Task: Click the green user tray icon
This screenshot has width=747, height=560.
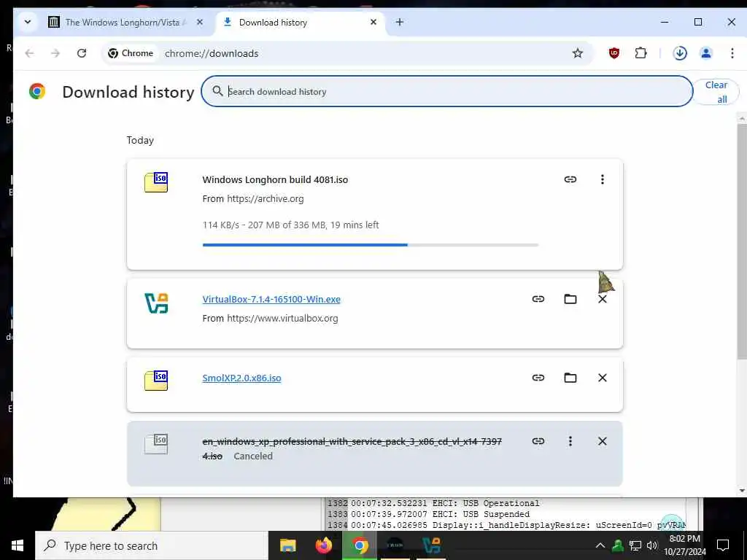Action: (618, 545)
